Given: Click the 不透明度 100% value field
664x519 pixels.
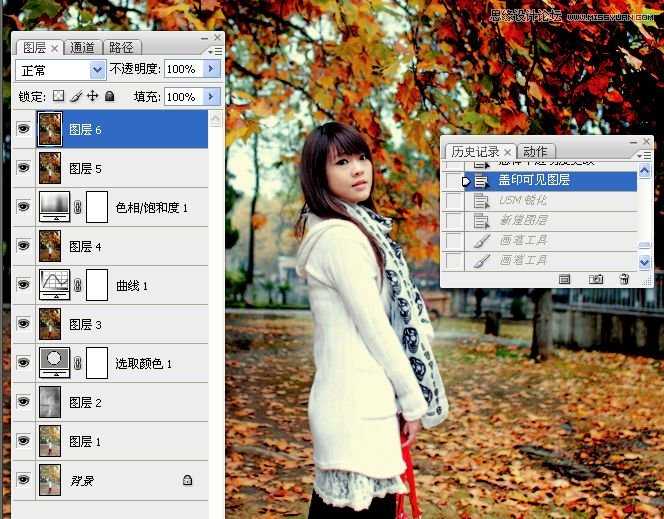Looking at the screenshot, I should [x=184, y=69].
